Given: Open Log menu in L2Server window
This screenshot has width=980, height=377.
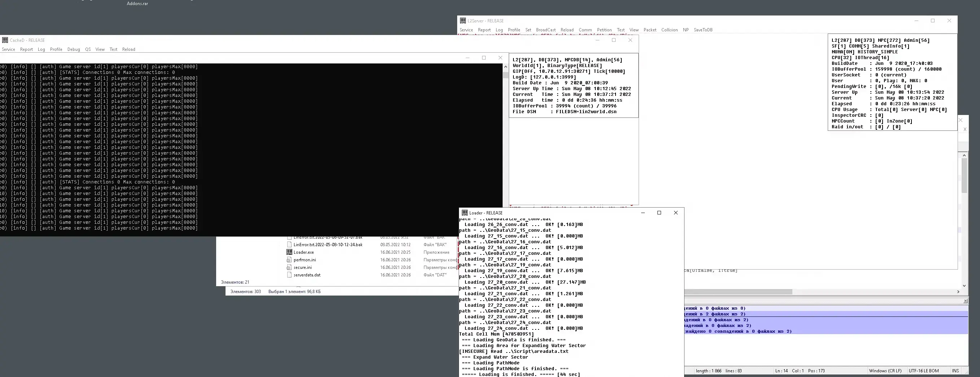Looking at the screenshot, I should (x=499, y=30).
